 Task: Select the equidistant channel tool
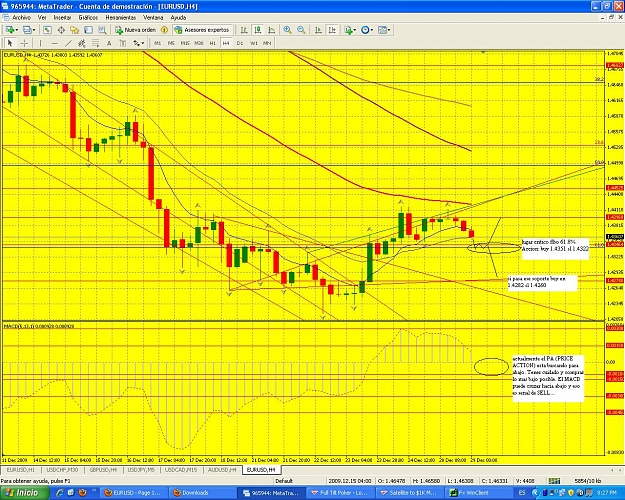[82, 43]
